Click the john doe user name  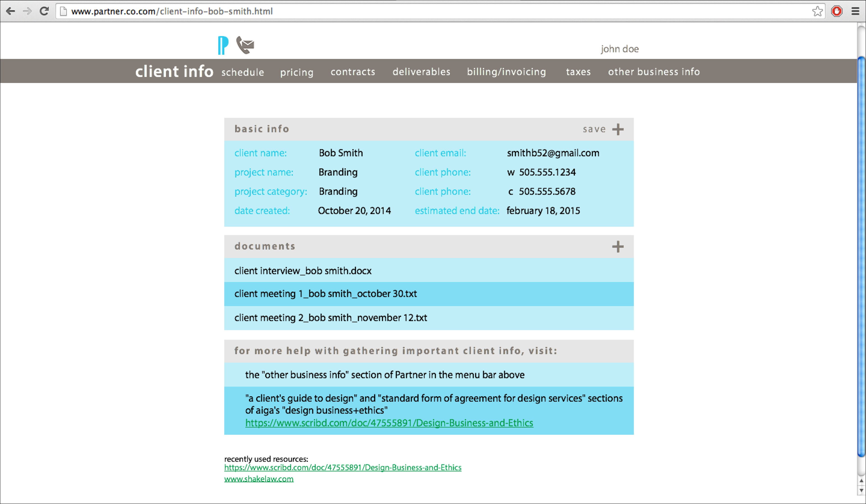click(620, 49)
